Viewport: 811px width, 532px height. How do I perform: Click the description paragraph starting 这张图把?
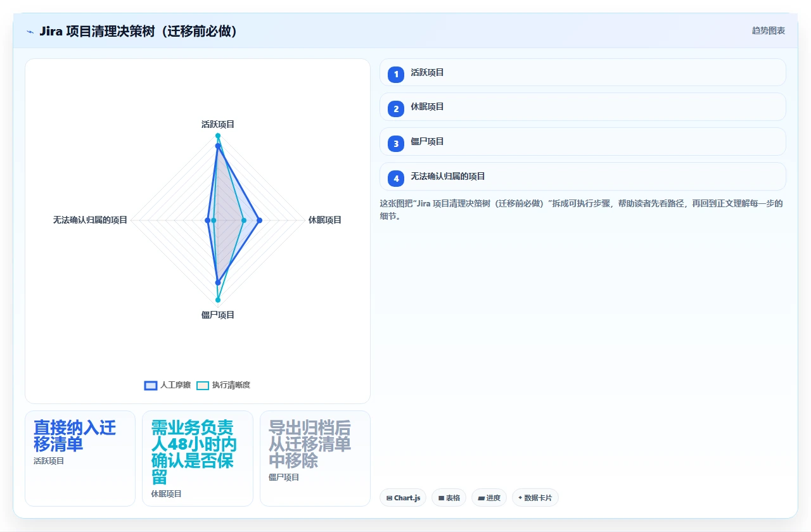(x=582, y=210)
